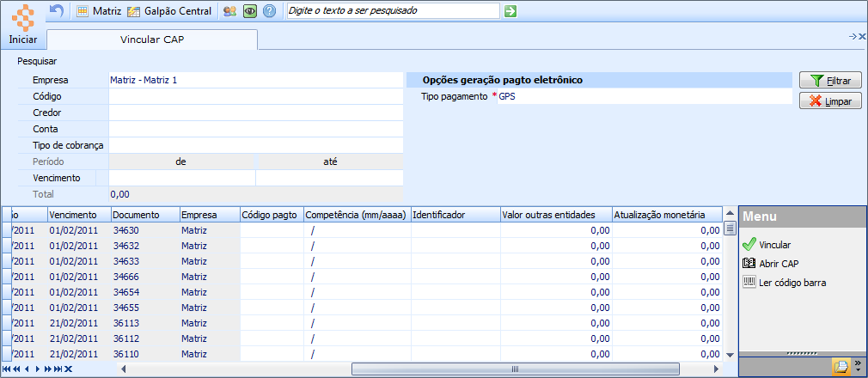
Task: Click the eye monitor icon in toolbar
Action: click(x=250, y=11)
